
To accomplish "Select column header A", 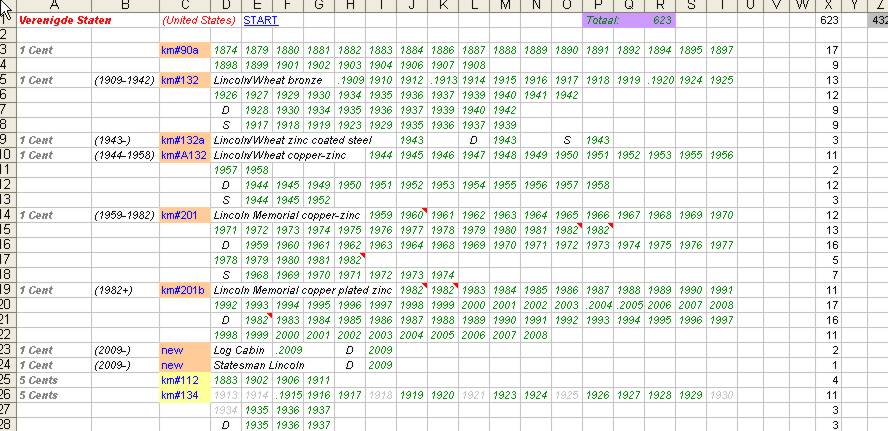I will coord(54,5).
